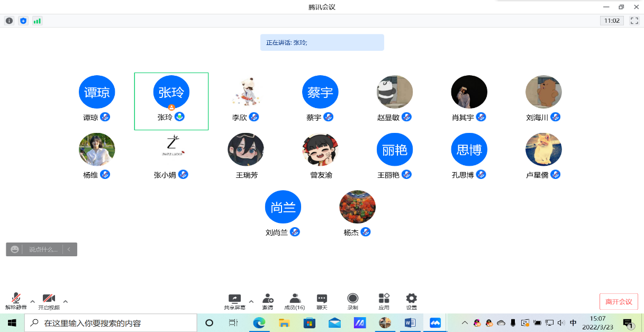
Task: Click the 说点什么 chat input field
Action: click(43, 249)
